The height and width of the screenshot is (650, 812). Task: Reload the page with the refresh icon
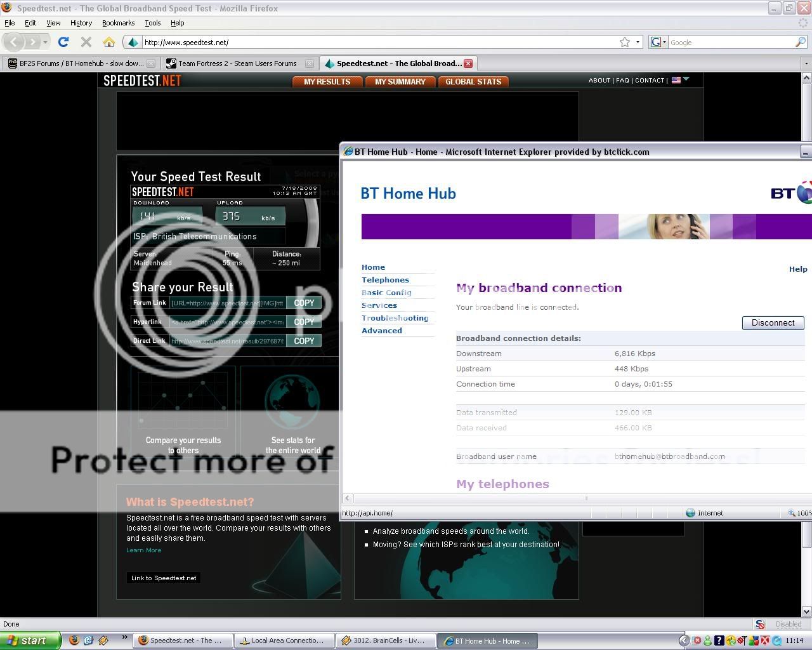[x=63, y=42]
